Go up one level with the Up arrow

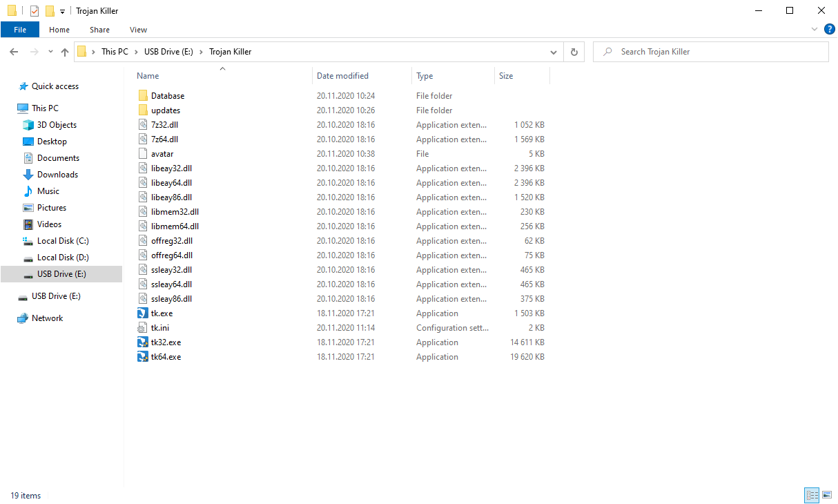tap(65, 52)
